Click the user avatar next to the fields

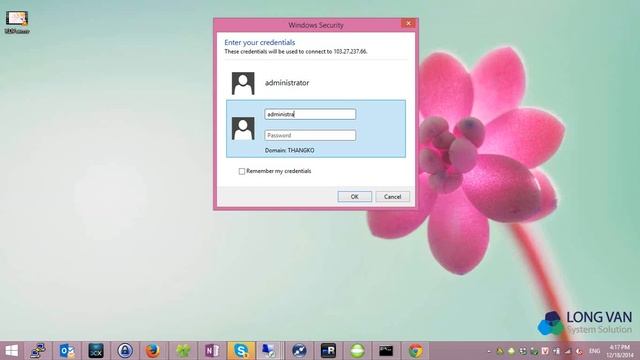coord(243,129)
